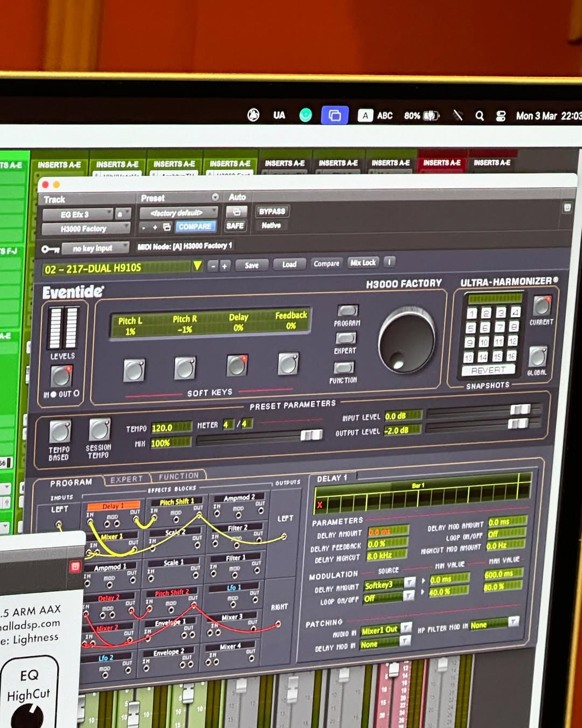582x728 pixels.
Task: Toggle the SESSION TEMPO button
Action: (99, 430)
